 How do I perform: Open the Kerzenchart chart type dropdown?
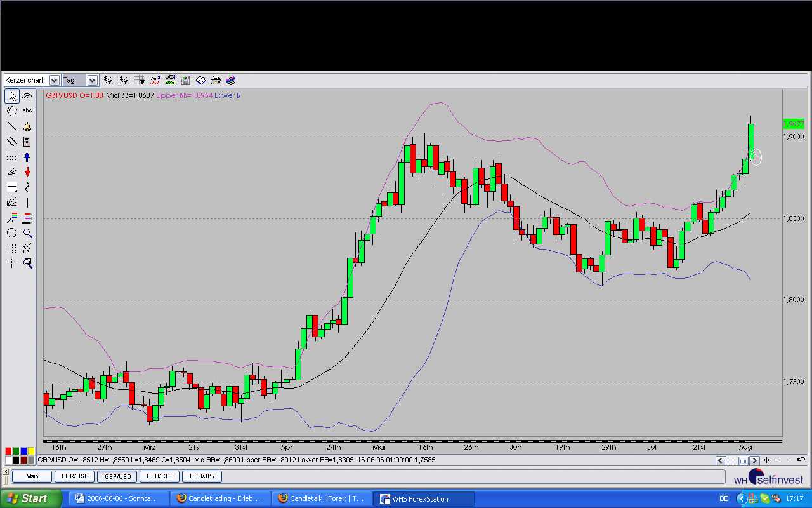point(54,80)
